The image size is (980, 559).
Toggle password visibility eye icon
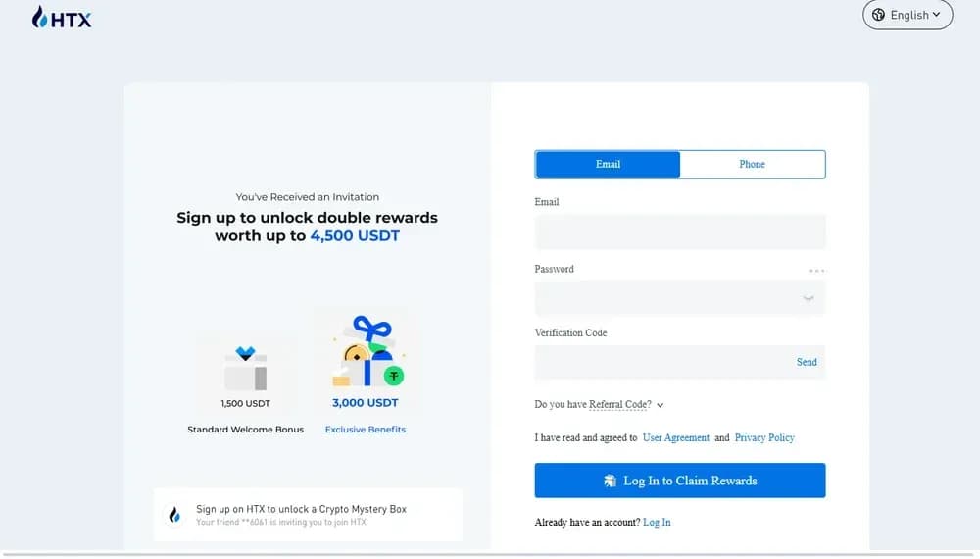(x=808, y=298)
